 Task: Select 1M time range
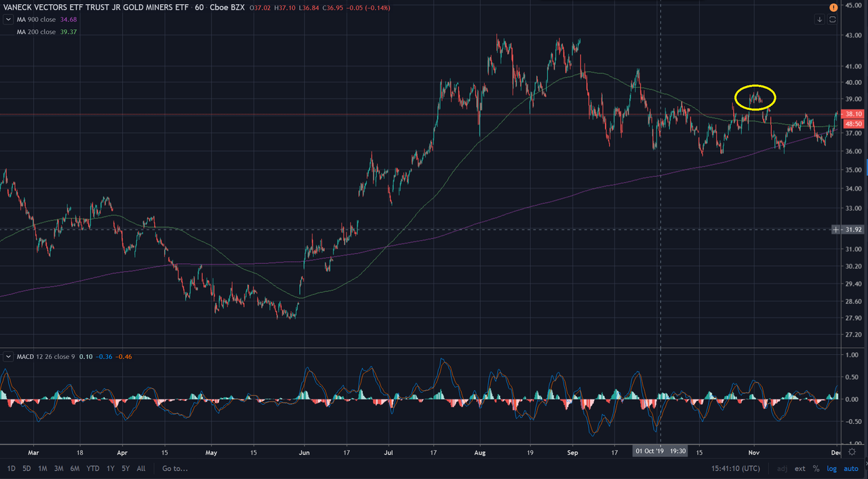[x=42, y=468]
